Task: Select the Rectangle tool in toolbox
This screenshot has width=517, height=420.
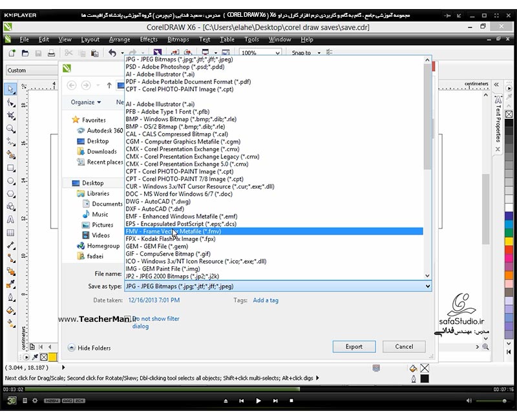Action: coord(11,168)
